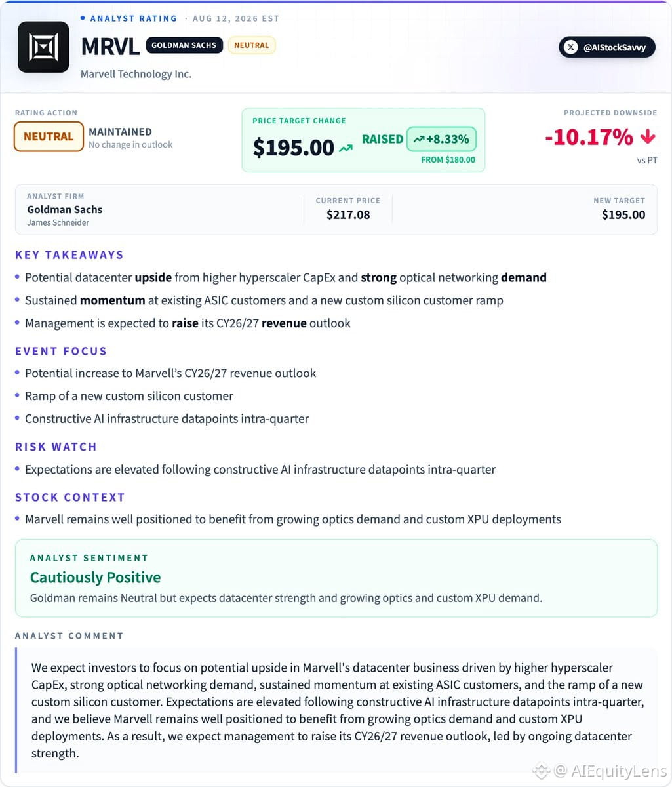Click the Cautiously Positive sentiment title
The width and height of the screenshot is (672, 787).
[x=96, y=577]
